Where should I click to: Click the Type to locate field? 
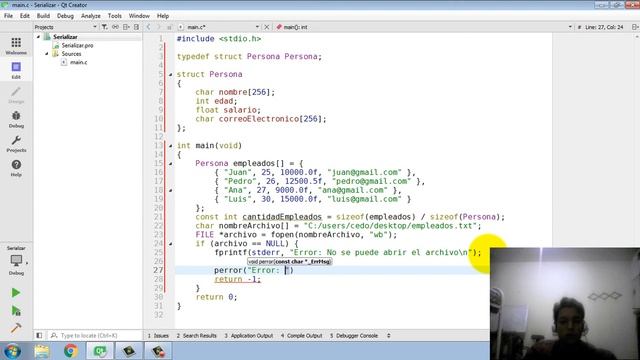[x=95, y=336]
